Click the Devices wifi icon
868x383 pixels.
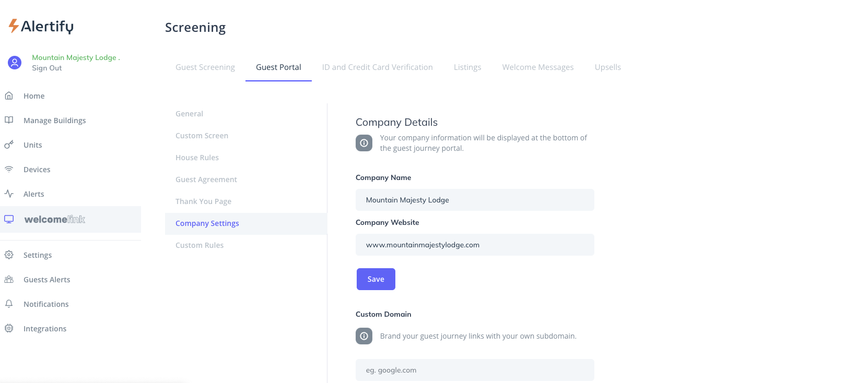[9, 169]
